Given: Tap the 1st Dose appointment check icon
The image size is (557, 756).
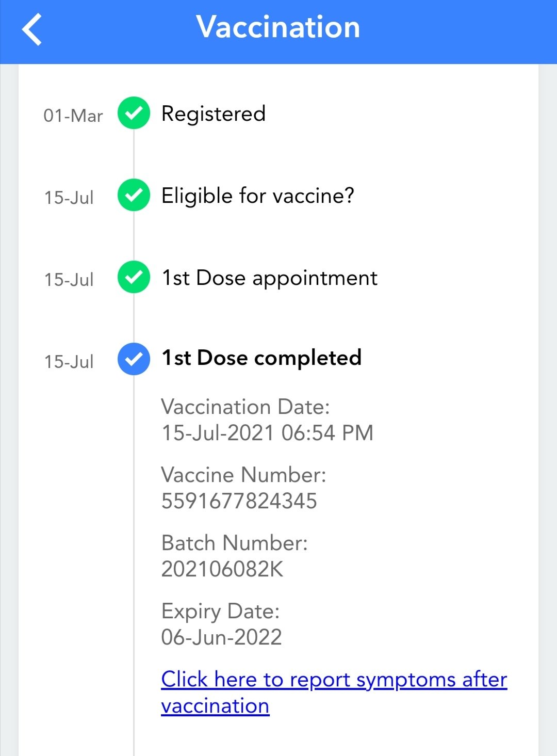Looking at the screenshot, I should 134,277.
